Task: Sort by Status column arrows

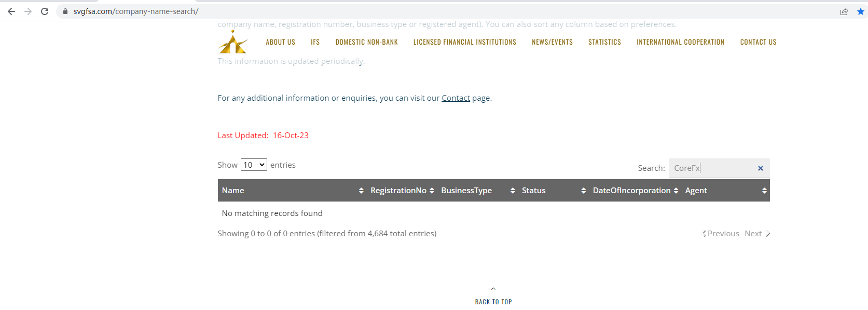Action: [584, 191]
